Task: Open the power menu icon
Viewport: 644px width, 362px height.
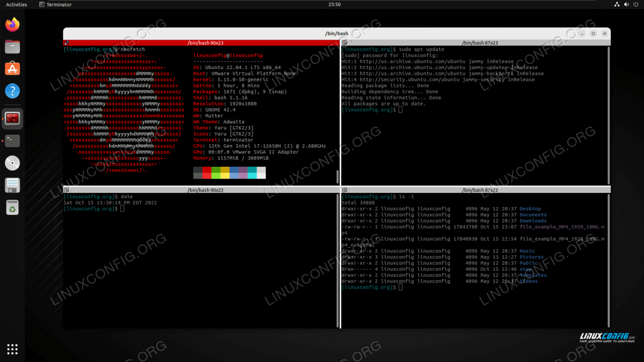Action: (636, 4)
